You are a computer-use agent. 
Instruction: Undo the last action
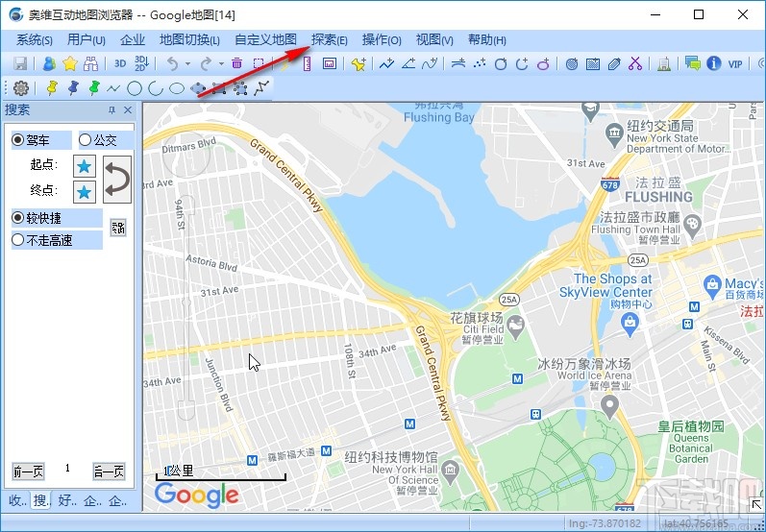coord(172,63)
